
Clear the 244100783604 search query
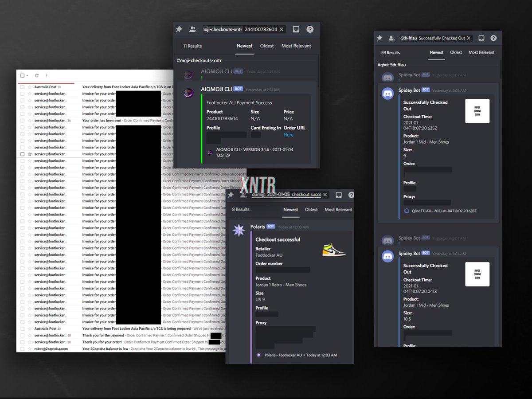coord(282,29)
